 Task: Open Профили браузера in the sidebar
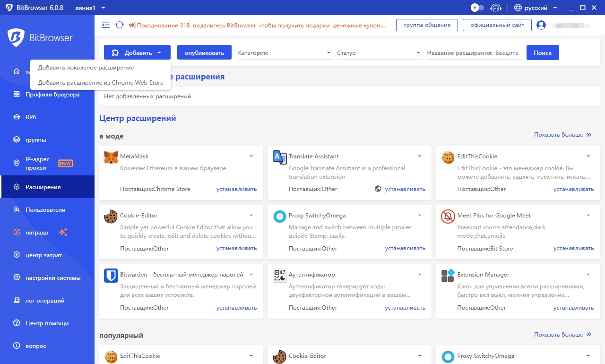(52, 95)
